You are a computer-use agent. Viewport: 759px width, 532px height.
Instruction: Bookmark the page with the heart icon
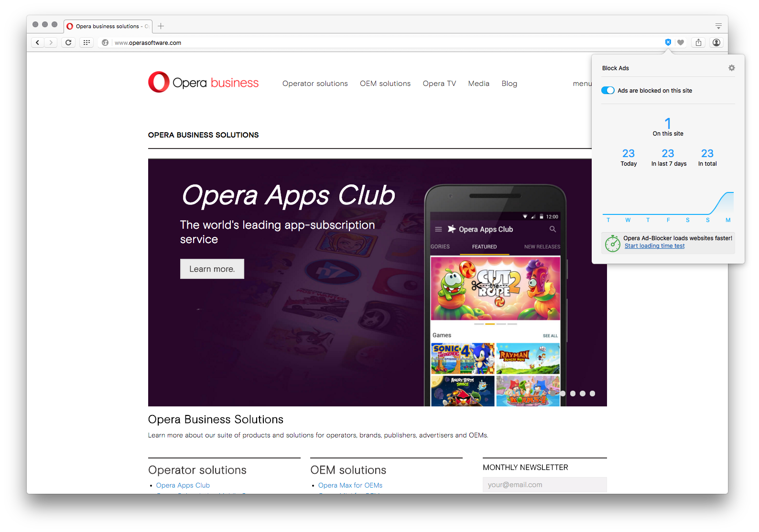point(681,43)
